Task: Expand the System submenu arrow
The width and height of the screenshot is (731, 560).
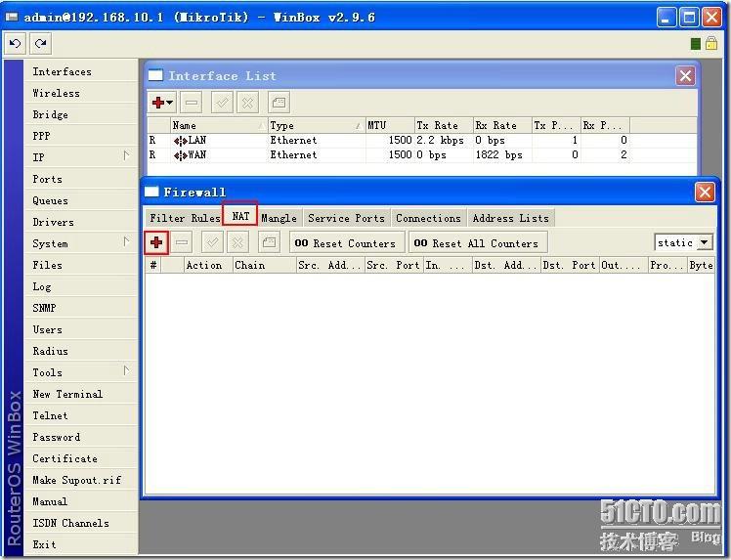Action: (x=126, y=241)
